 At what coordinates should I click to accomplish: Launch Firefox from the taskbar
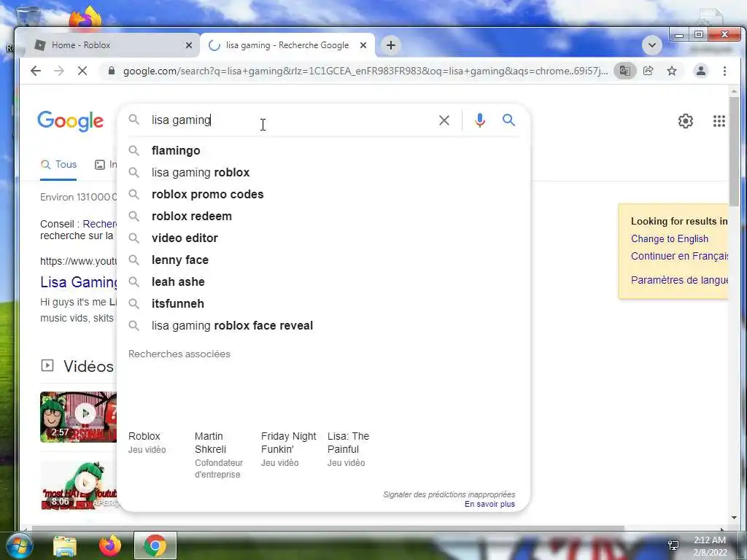pos(110,545)
